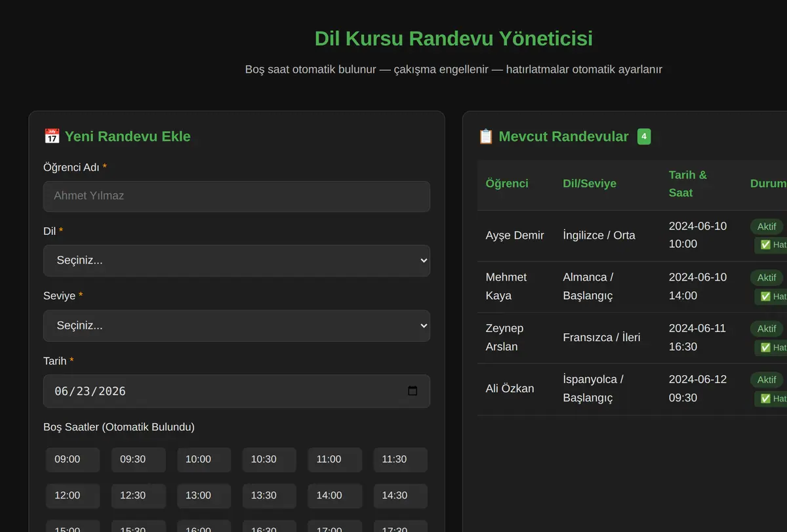Select the Fransızca / İleri cell
Viewport: 787px width, 532px height.
608,338
